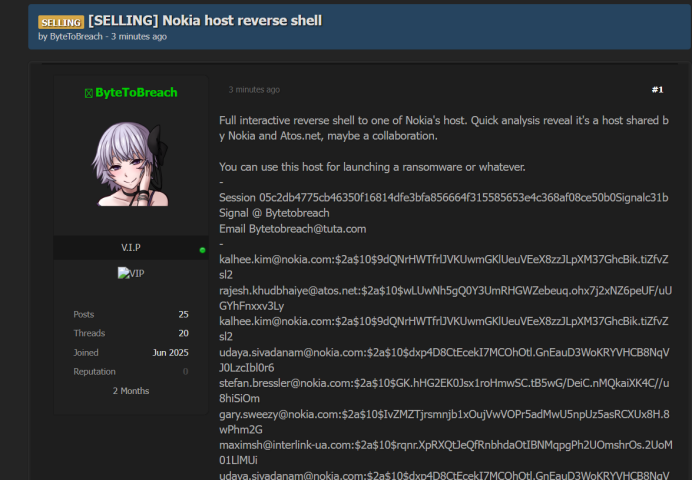The width and height of the screenshot is (692, 480).
Task: Open the #1 post permalink
Action: pos(657,90)
